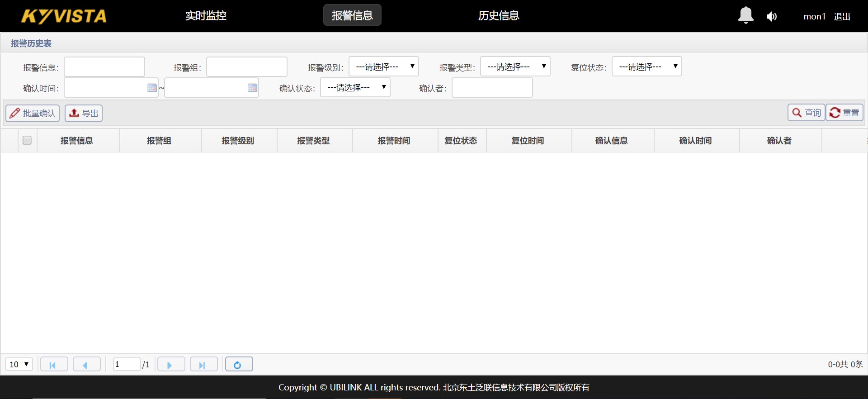
Task: Go to the previous page
Action: (x=86, y=365)
